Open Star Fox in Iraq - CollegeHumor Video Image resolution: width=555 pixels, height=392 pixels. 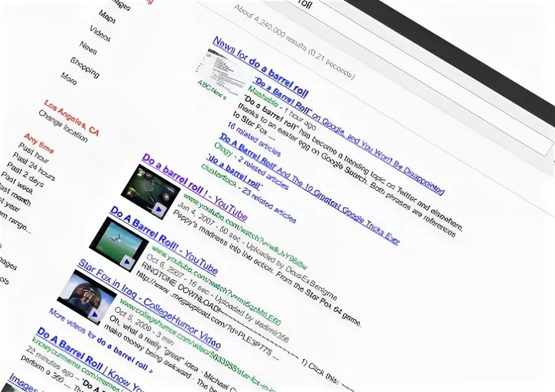coord(149,303)
